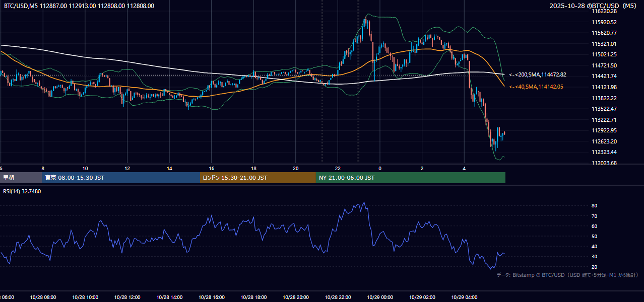The height and width of the screenshot is (302, 644).
Task: Click price axis value 116220.28
Action: click(604, 11)
